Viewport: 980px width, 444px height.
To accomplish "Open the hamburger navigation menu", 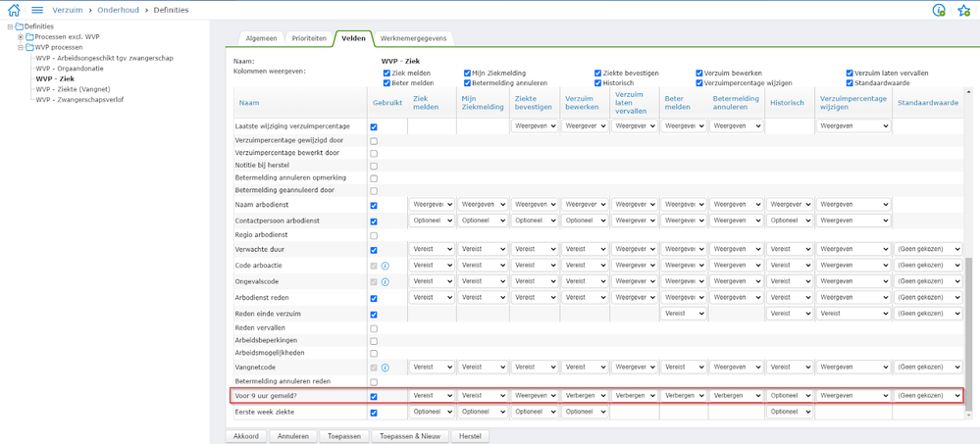I will (x=37, y=10).
